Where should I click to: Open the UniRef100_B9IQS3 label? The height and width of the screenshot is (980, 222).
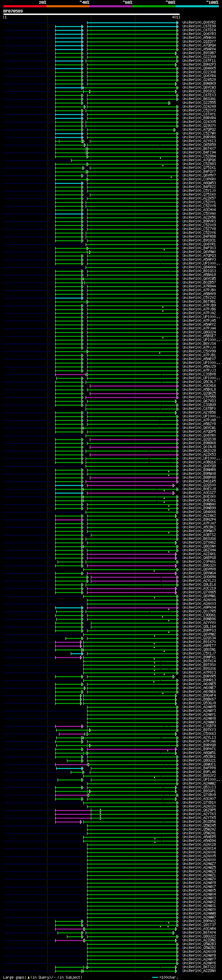point(199,271)
